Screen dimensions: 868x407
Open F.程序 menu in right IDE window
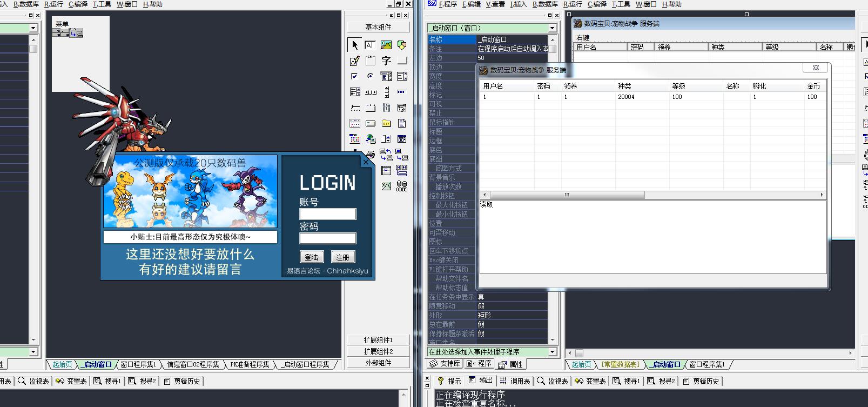click(448, 4)
